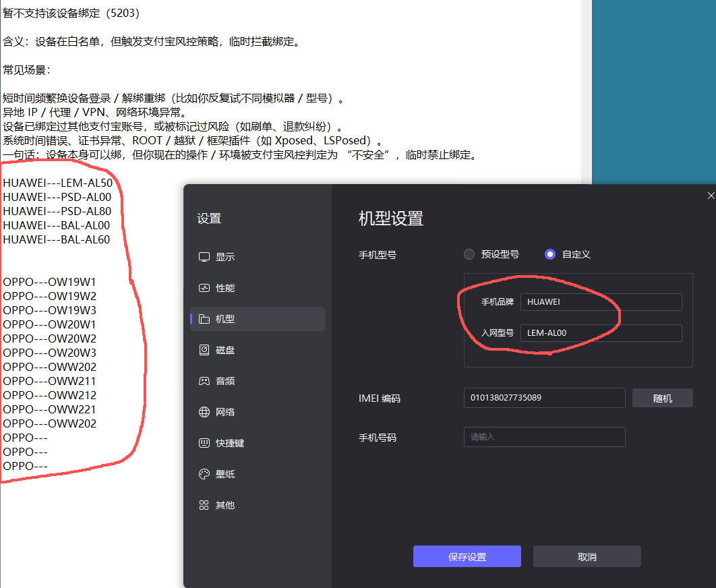Click the text OPPO---OWW221 in the note

[49, 409]
